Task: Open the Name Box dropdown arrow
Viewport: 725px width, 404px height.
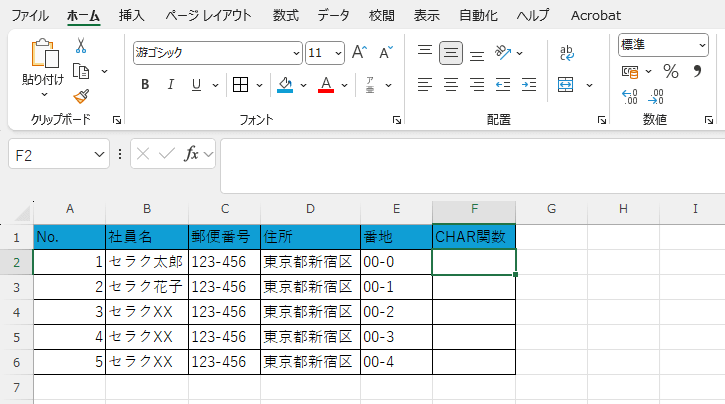Action: 99,154
